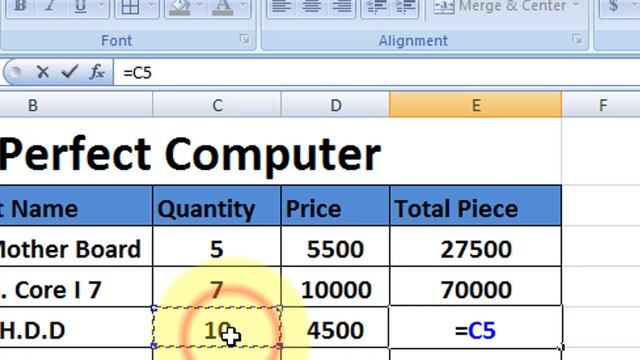The width and height of the screenshot is (640, 360).
Task: Open underline style dropdown arrow
Action: pyautogui.click(x=102, y=6)
